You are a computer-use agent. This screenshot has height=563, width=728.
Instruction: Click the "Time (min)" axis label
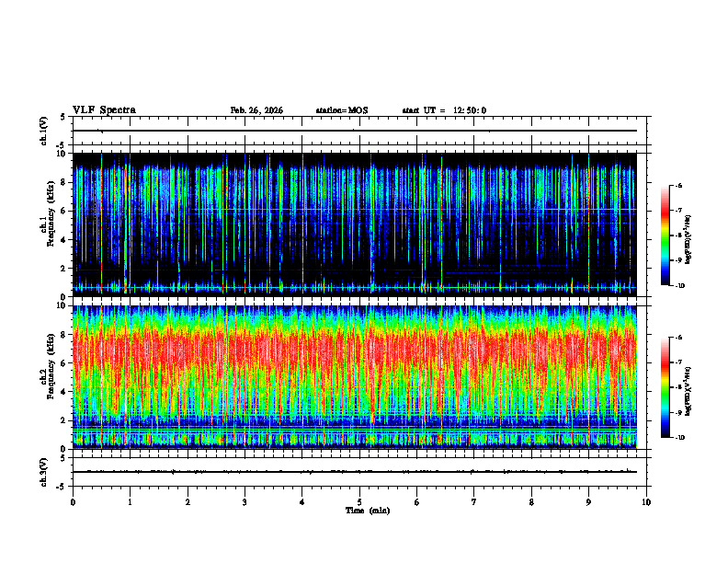pyautogui.click(x=368, y=511)
